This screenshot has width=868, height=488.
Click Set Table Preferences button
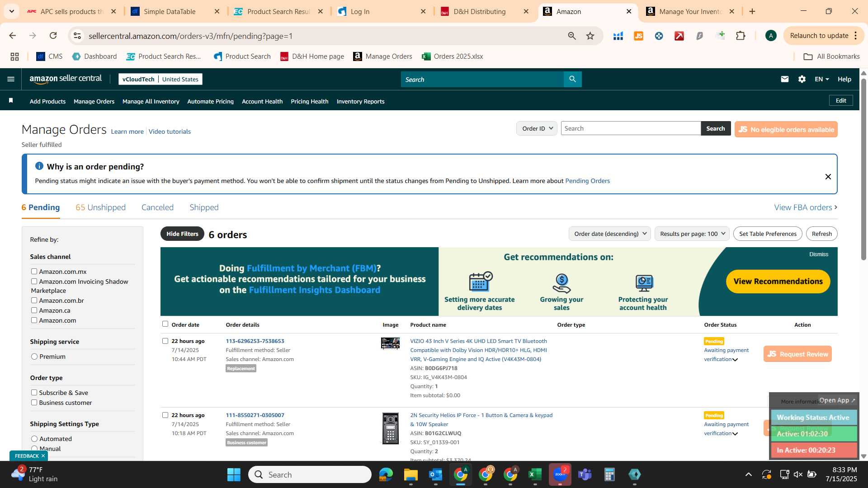coord(768,234)
